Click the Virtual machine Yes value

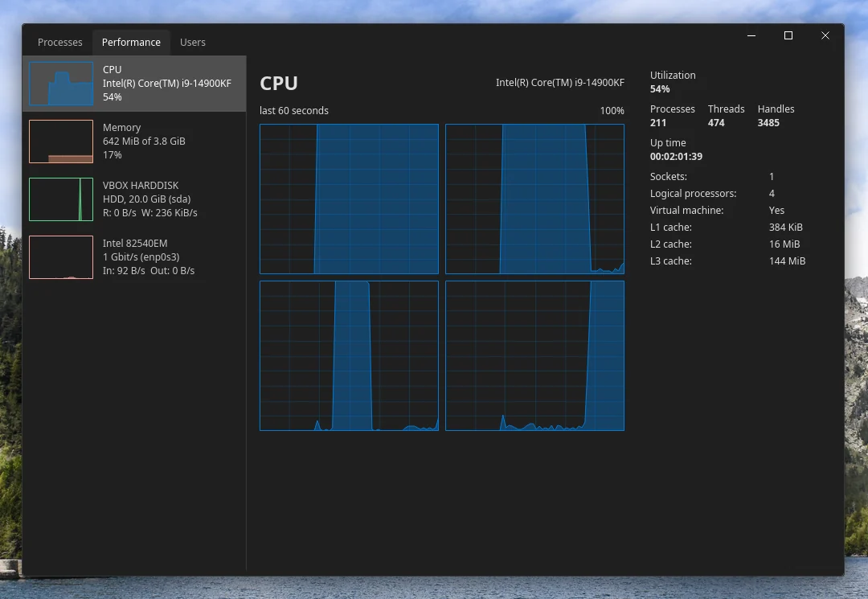[776, 211]
